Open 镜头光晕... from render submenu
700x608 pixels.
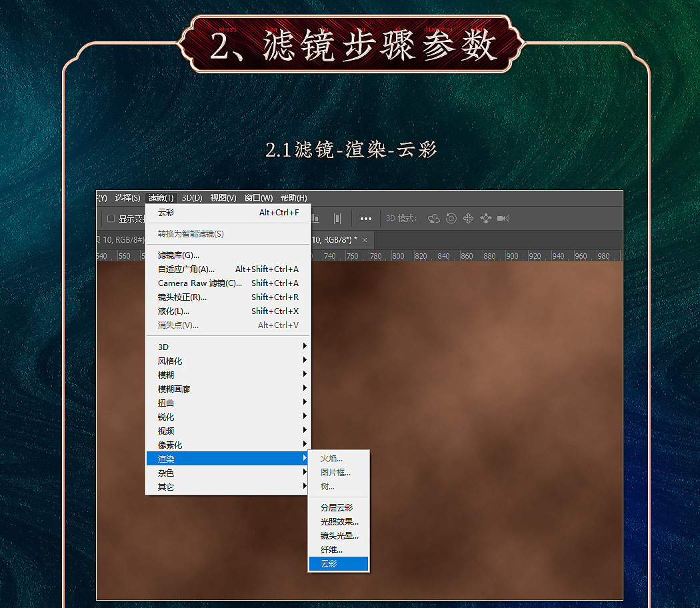pos(339,536)
